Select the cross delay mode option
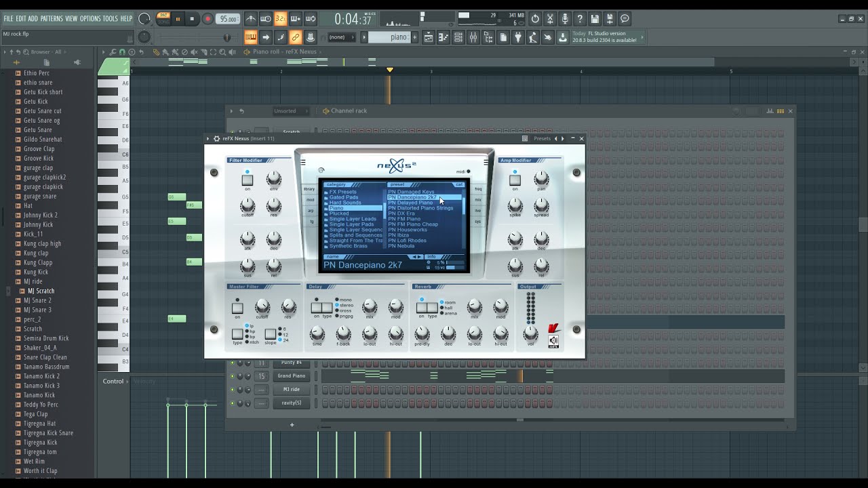The width and height of the screenshot is (868, 488). coord(344,310)
